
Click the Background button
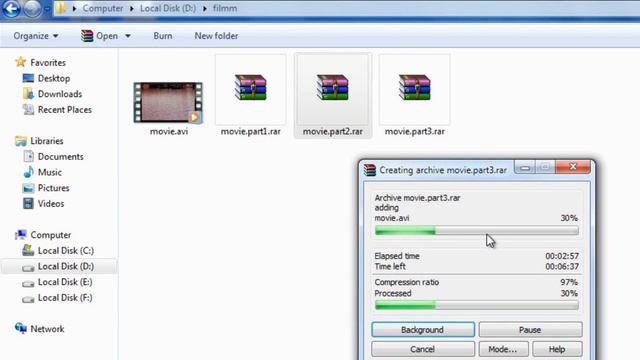(423, 329)
